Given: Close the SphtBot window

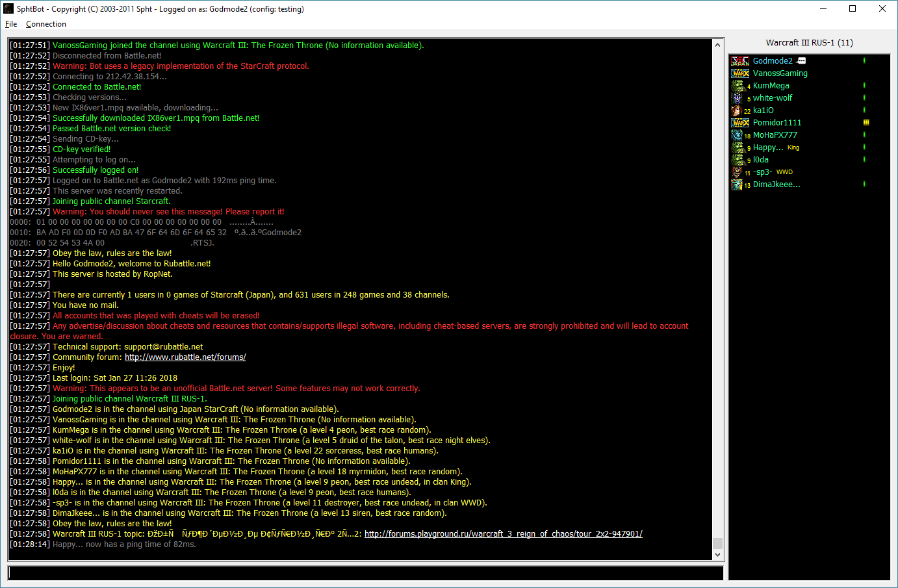Looking at the screenshot, I should [882, 8].
